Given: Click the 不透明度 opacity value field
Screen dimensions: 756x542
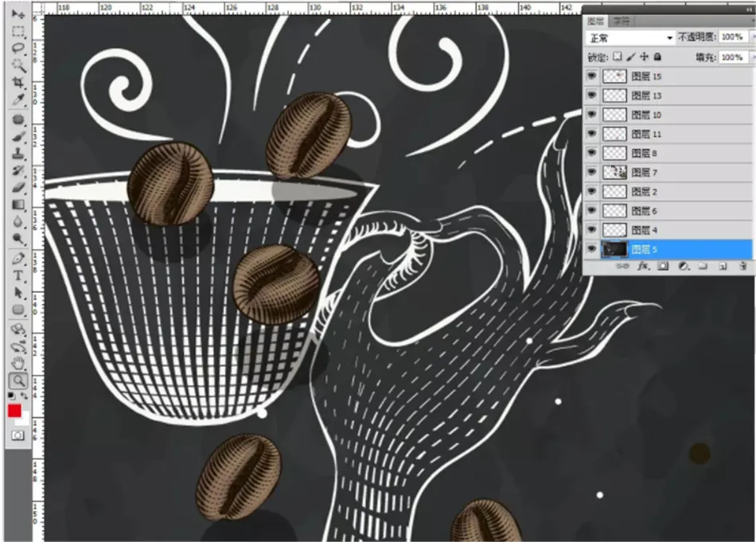Looking at the screenshot, I should click(732, 37).
